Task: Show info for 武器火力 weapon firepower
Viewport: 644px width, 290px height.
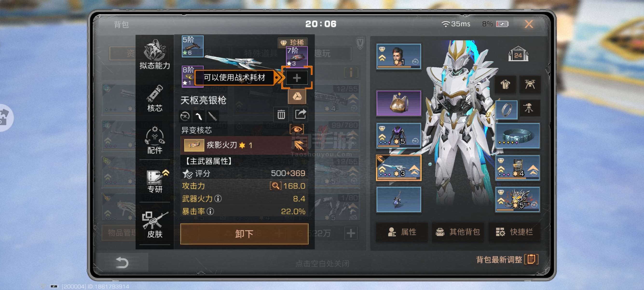Action: point(218,199)
